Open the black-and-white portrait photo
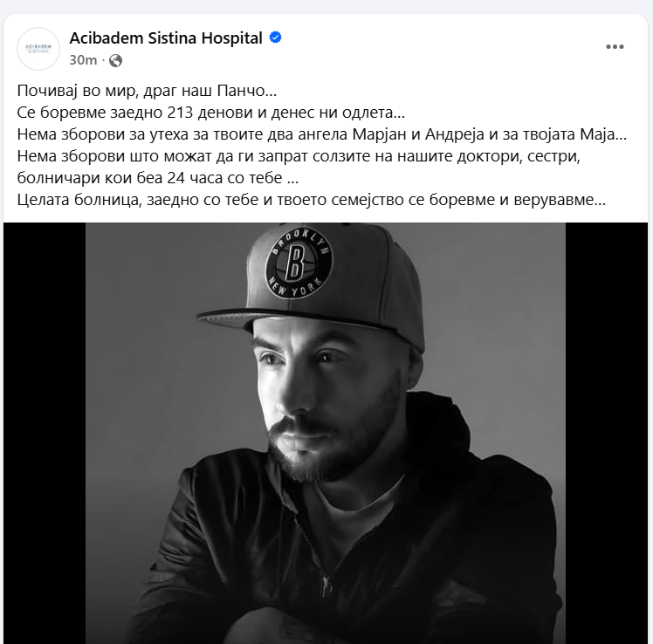This screenshot has width=653, height=644. click(x=326, y=433)
